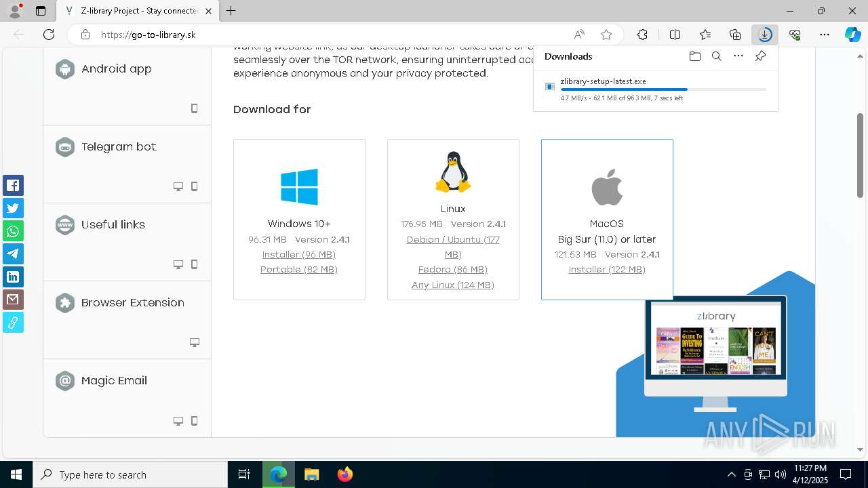Viewport: 868px width, 488px height.
Task: Open the notification center
Action: click(x=846, y=474)
